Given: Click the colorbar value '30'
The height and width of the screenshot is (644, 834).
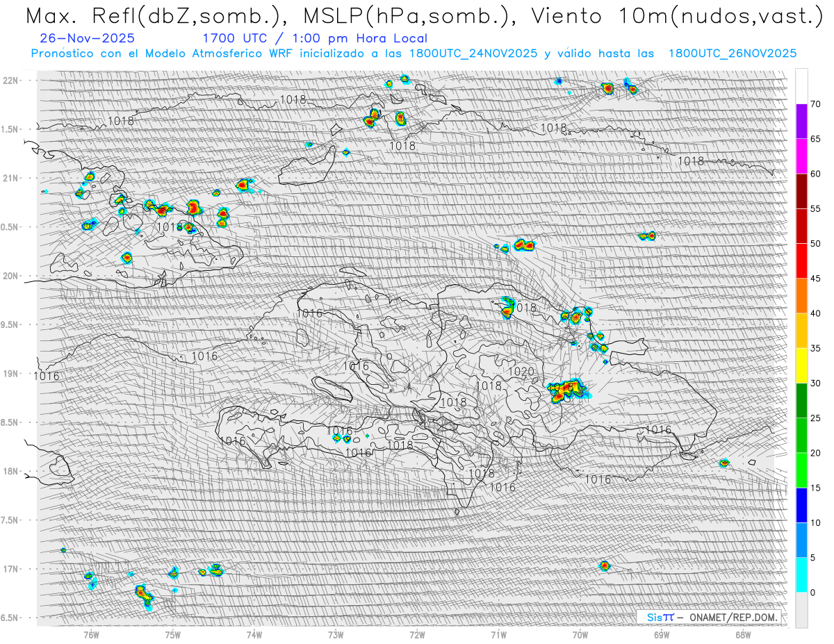Looking at the screenshot, I should coord(815,383).
